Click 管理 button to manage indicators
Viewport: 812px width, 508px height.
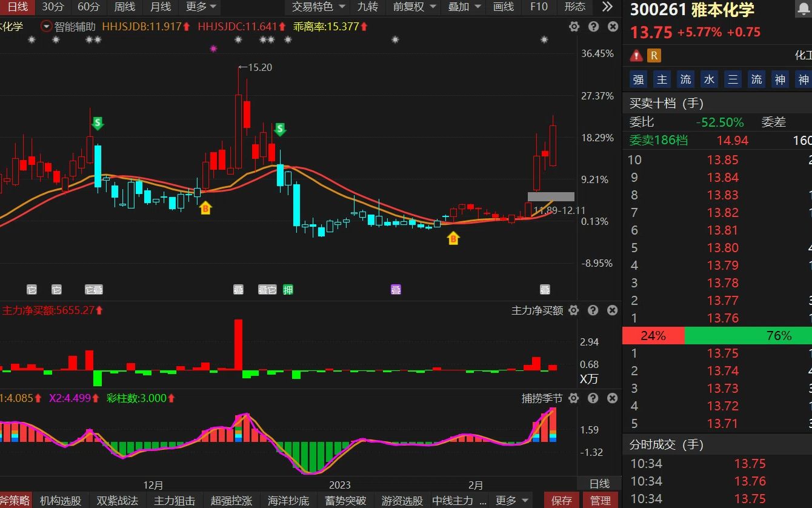coord(600,501)
